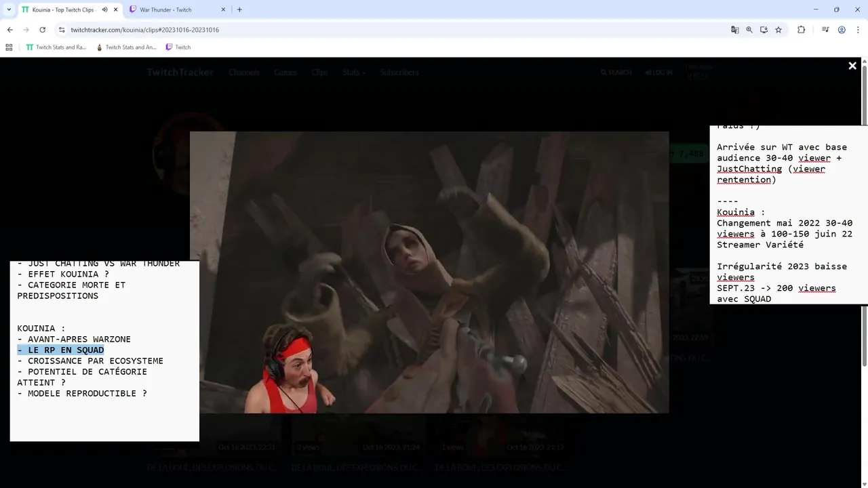Screen dimensions: 868x488
Task: Open the Twitch Stats and Ra... bookmark
Action: pos(56,47)
